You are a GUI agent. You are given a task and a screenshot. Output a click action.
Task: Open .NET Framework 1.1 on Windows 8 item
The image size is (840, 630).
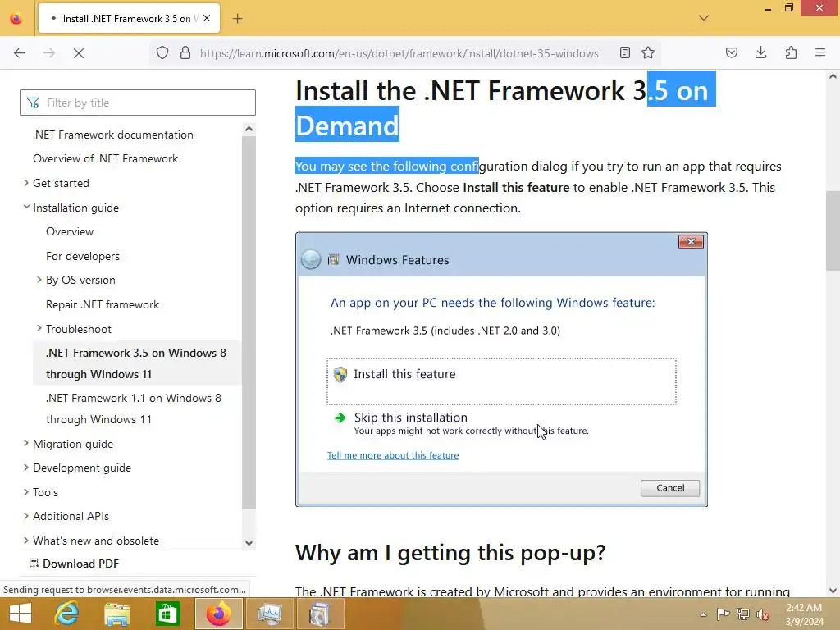point(134,409)
